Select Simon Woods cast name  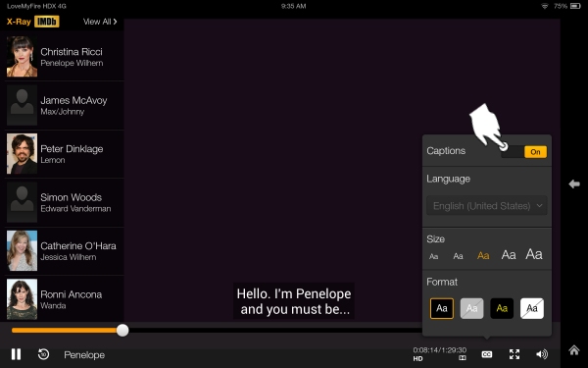71,197
